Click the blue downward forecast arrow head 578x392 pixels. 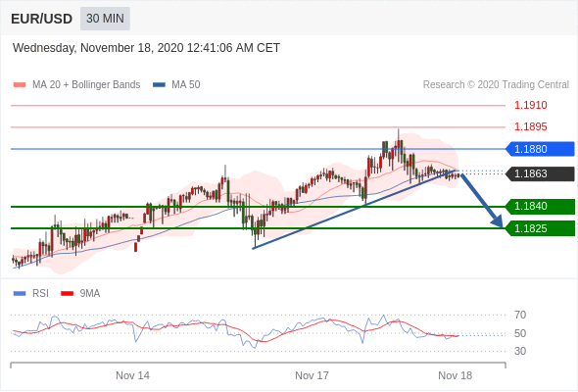tap(498, 221)
